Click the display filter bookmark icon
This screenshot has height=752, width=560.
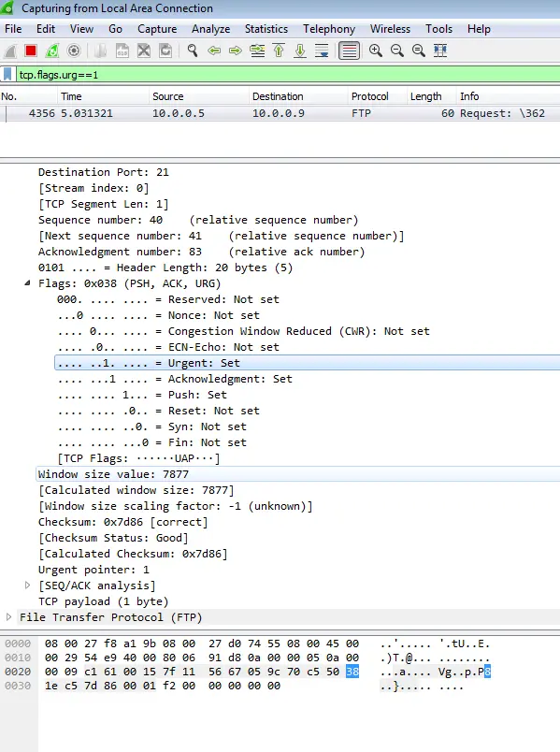tap(7, 75)
